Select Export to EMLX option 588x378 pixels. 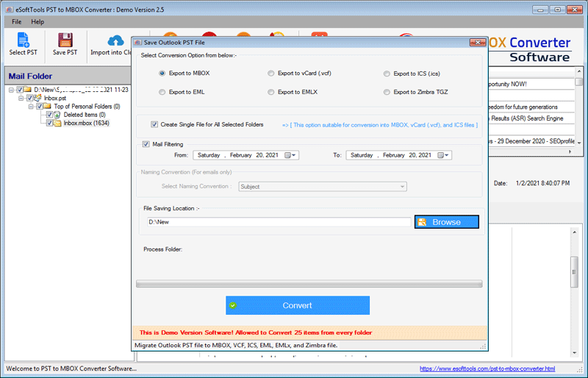[x=270, y=92]
